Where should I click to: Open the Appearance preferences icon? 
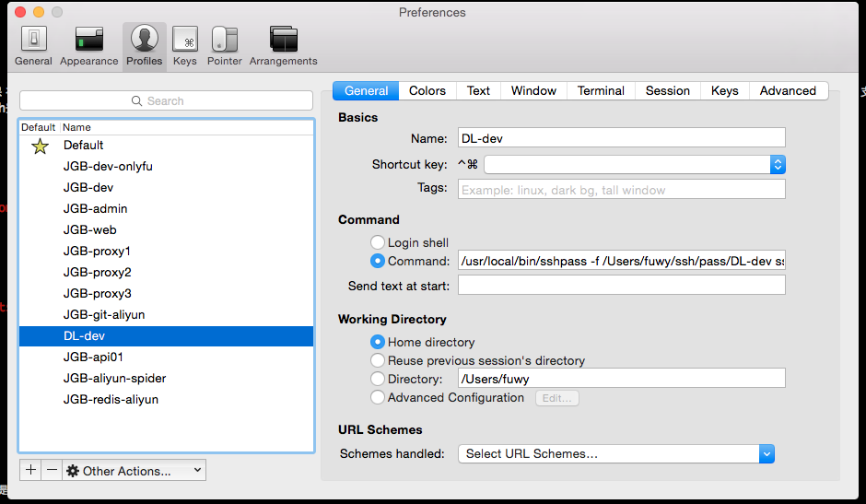click(89, 45)
